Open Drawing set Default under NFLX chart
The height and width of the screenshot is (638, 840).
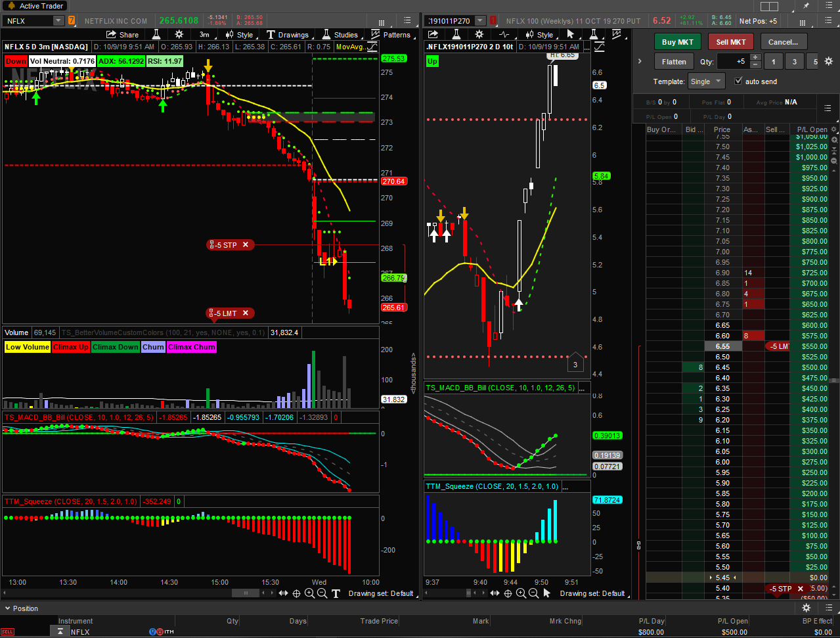381,593
